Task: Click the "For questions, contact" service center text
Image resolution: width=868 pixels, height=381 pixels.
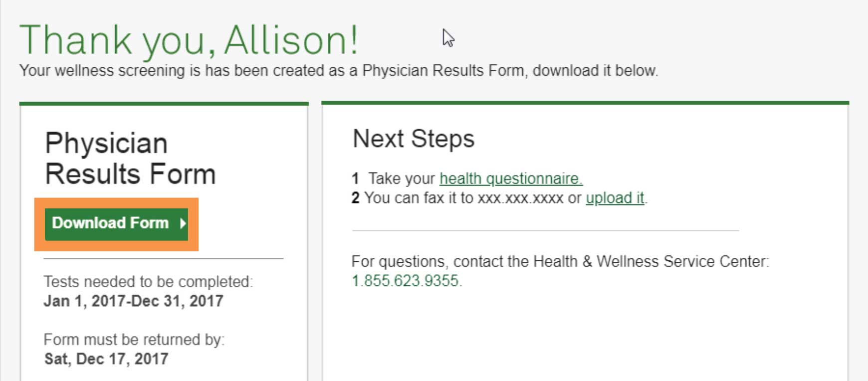Action: tap(560, 261)
